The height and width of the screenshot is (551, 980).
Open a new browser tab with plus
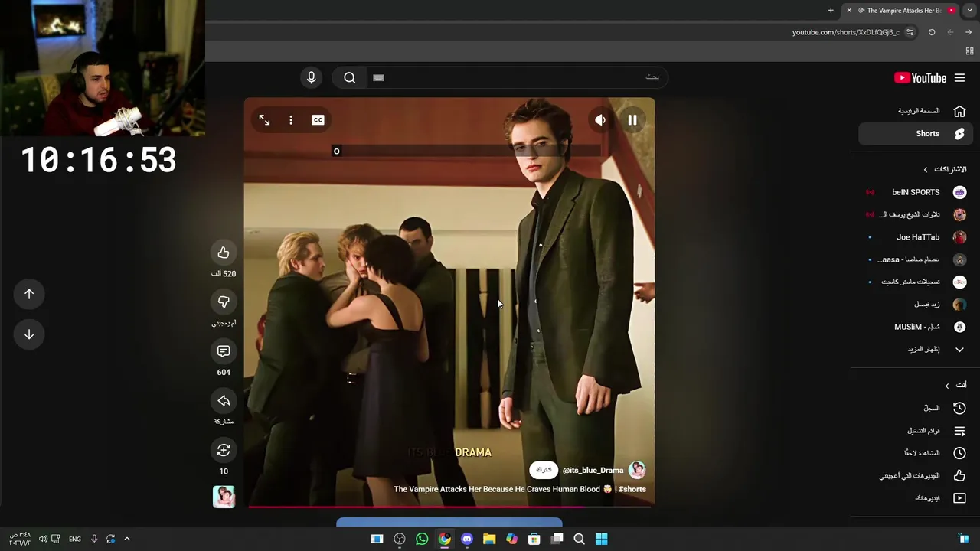pyautogui.click(x=831, y=10)
